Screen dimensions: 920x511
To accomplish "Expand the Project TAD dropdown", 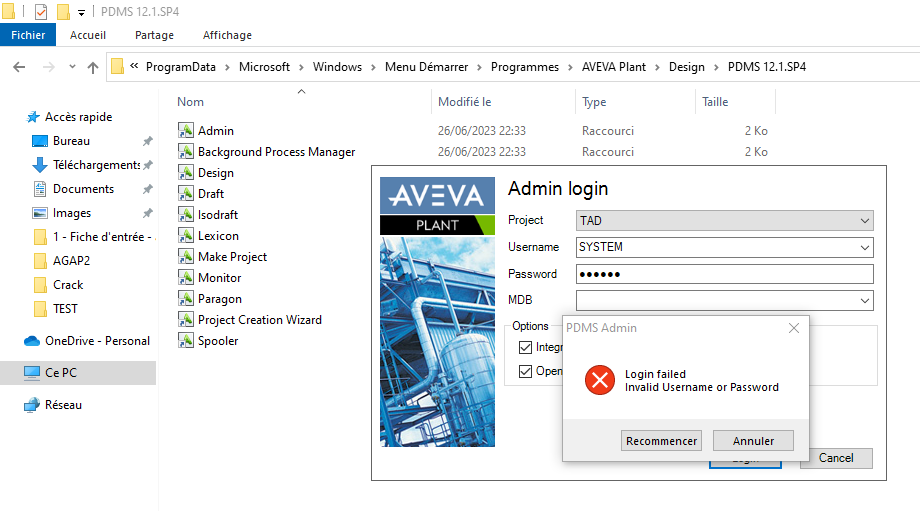I will click(864, 221).
